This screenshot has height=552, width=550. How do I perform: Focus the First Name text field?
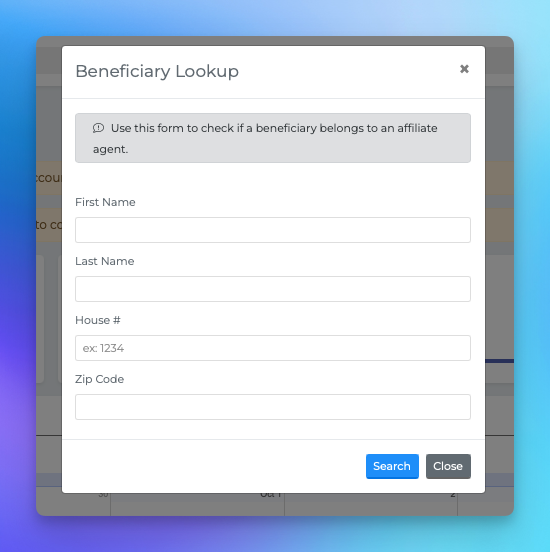point(273,230)
